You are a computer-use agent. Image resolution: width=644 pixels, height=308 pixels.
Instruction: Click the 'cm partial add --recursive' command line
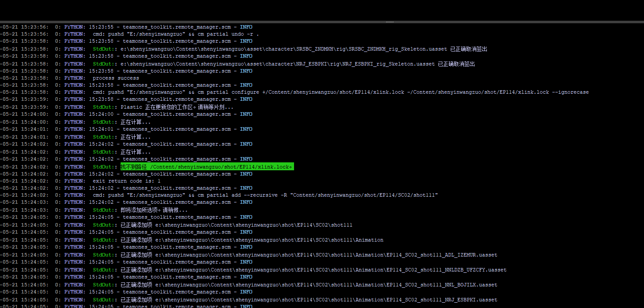tap(265, 195)
